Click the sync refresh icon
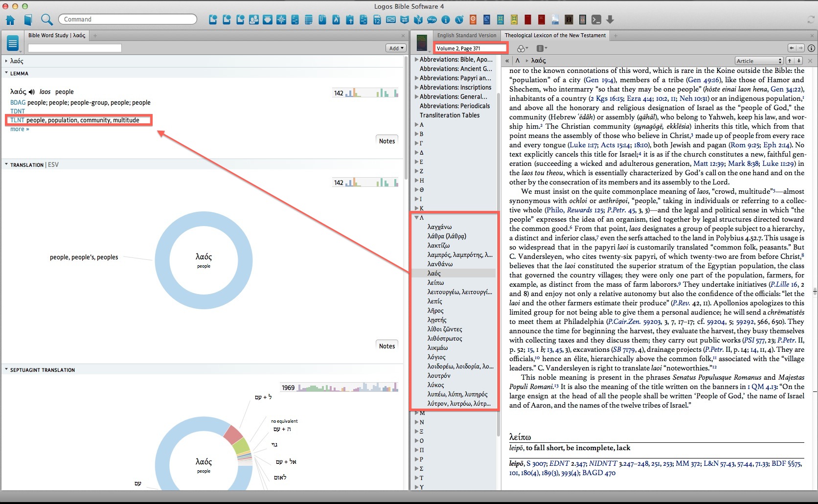Image resolution: width=818 pixels, height=504 pixels. tap(811, 20)
